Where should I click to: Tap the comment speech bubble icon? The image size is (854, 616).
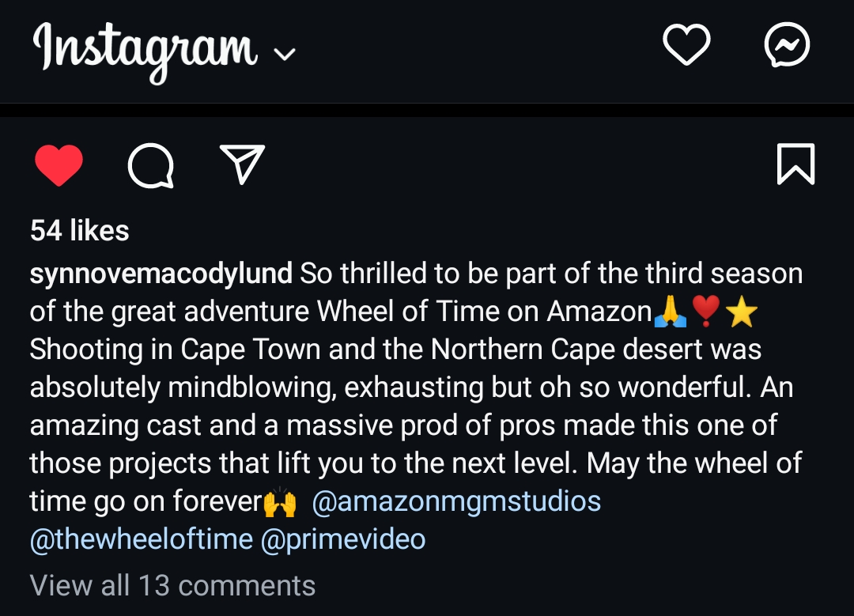(150, 166)
